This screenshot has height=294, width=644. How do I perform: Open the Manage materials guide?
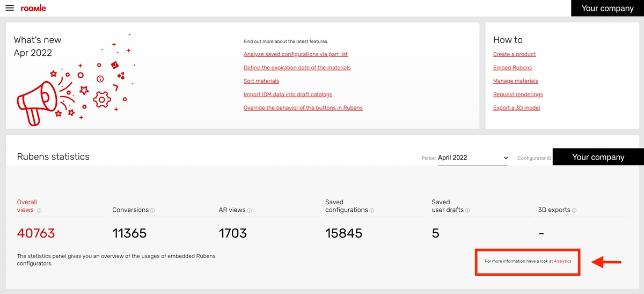point(516,81)
